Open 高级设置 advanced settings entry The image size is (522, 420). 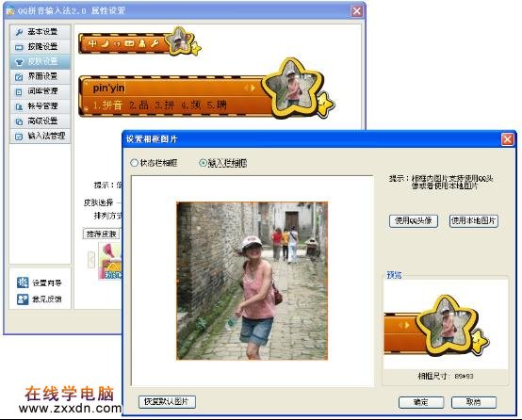[41, 121]
